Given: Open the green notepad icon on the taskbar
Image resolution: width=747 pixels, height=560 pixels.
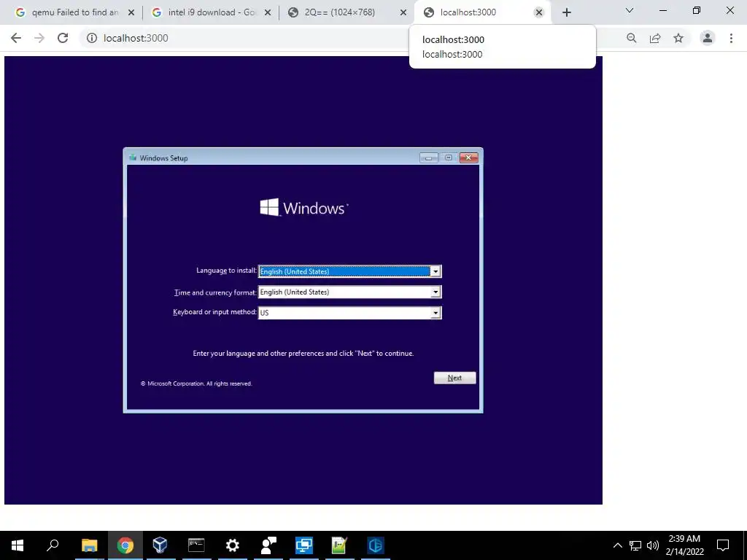Looking at the screenshot, I should [x=340, y=545].
